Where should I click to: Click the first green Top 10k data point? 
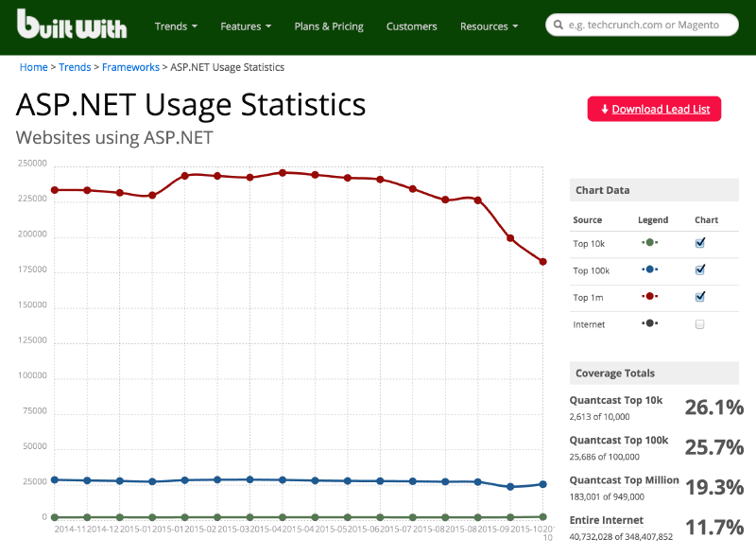(55, 517)
